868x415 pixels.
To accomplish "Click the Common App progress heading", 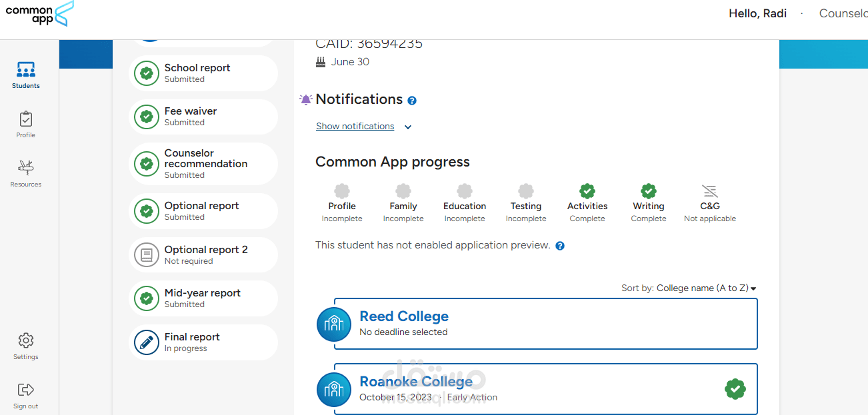I will [393, 162].
